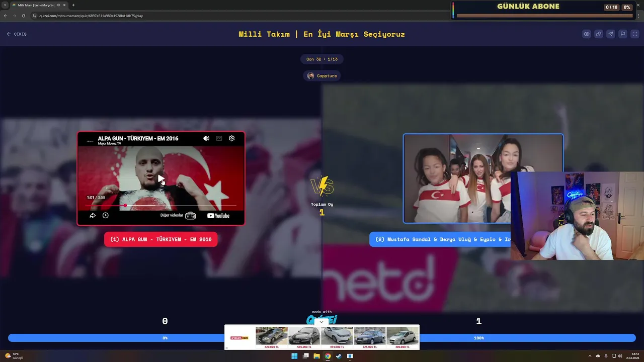644x362 pixels.
Task: Open the clock showing 18:51
Action: coord(632,356)
